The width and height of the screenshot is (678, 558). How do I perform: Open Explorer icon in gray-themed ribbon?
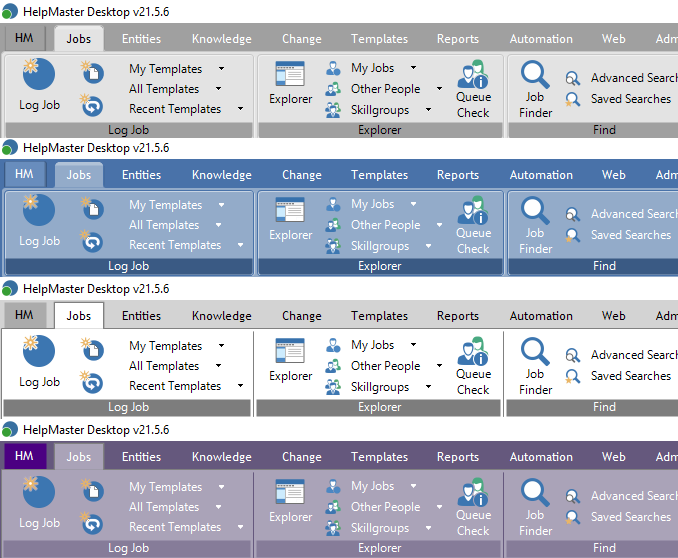pyautogui.click(x=290, y=74)
